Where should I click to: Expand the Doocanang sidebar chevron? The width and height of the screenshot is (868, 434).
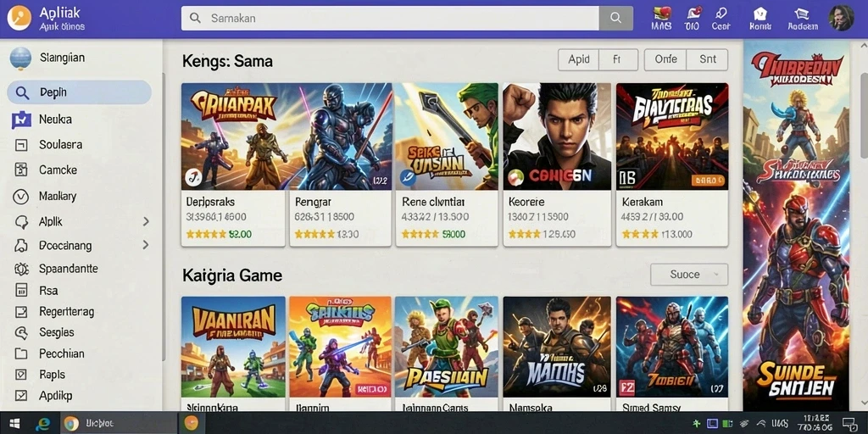tap(146, 245)
